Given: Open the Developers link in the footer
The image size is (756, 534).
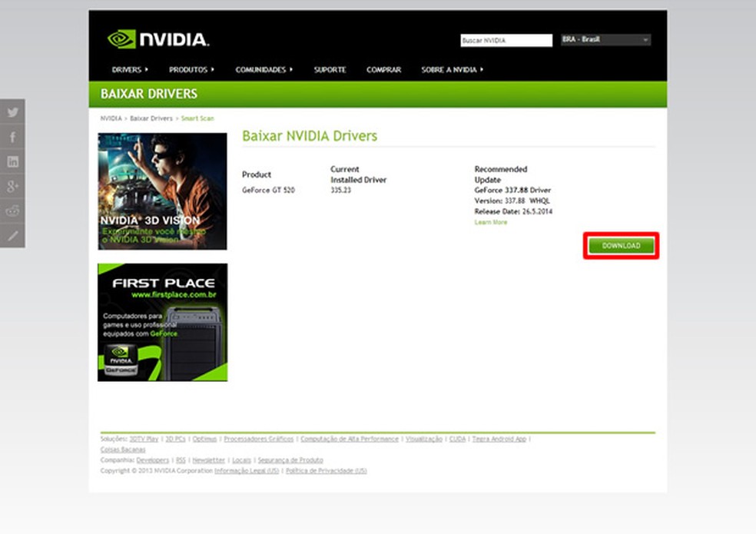Looking at the screenshot, I should pos(154,459).
